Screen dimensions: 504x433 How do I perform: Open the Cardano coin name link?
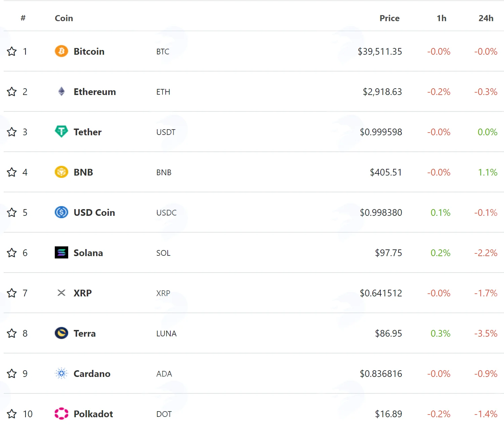pos(92,374)
